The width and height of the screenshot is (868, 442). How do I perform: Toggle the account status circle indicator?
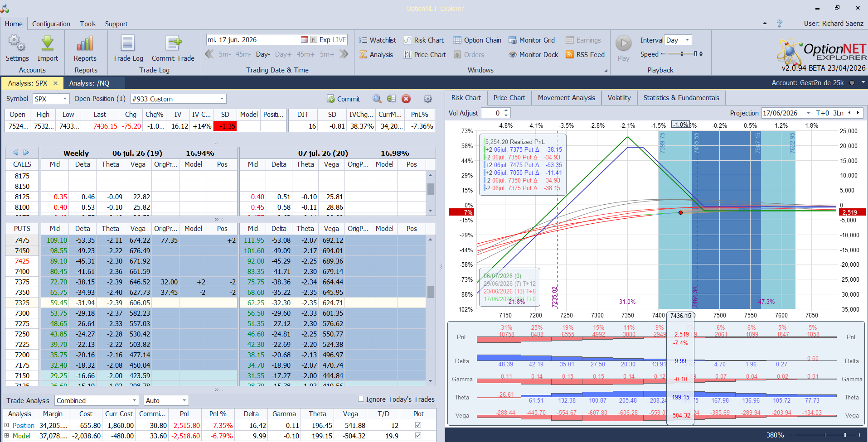852,83
